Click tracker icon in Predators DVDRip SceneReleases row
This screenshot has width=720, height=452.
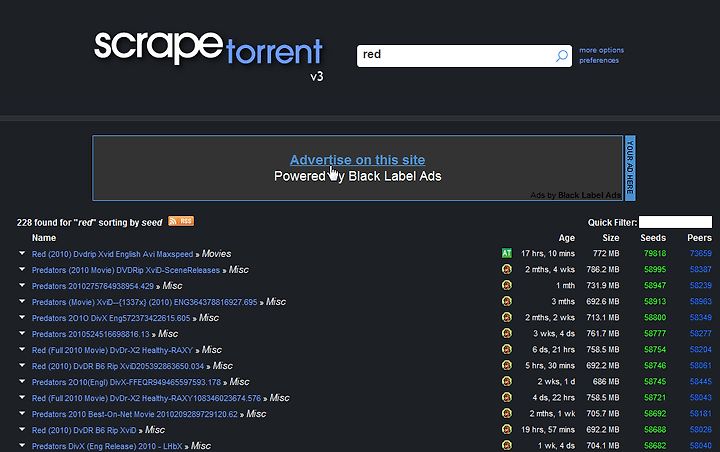point(506,269)
